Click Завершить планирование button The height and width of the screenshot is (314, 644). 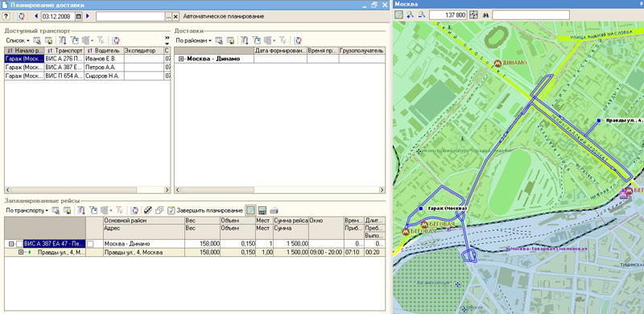pyautogui.click(x=205, y=210)
